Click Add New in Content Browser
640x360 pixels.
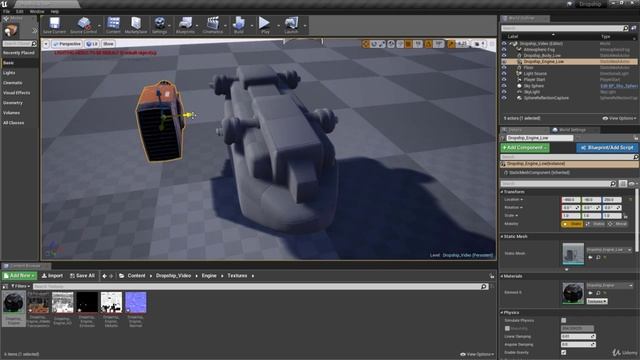19,276
